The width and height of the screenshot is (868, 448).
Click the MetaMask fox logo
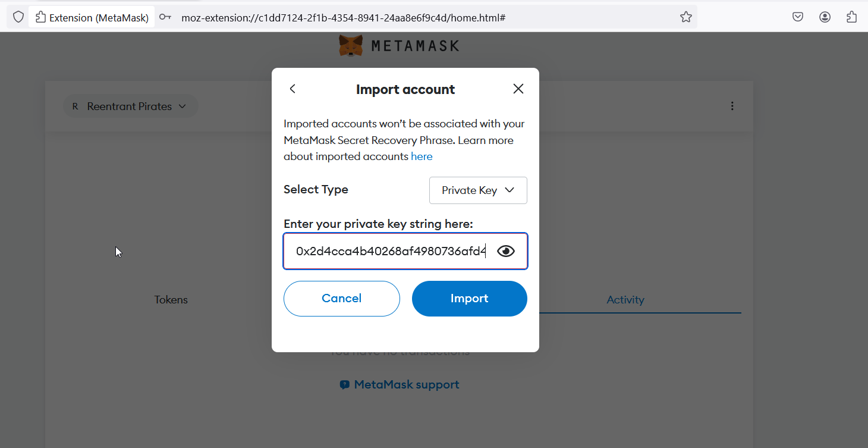(351, 46)
